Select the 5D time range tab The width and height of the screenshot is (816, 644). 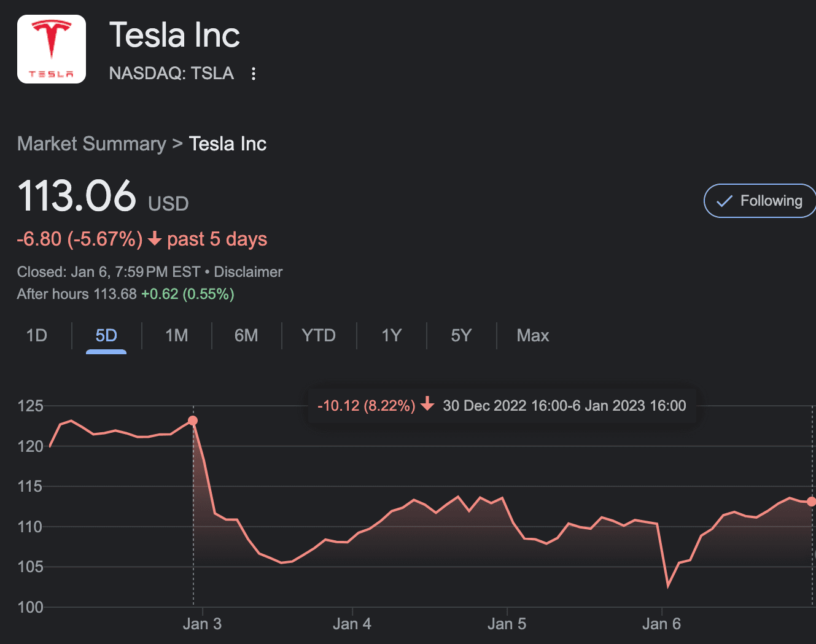click(x=106, y=335)
